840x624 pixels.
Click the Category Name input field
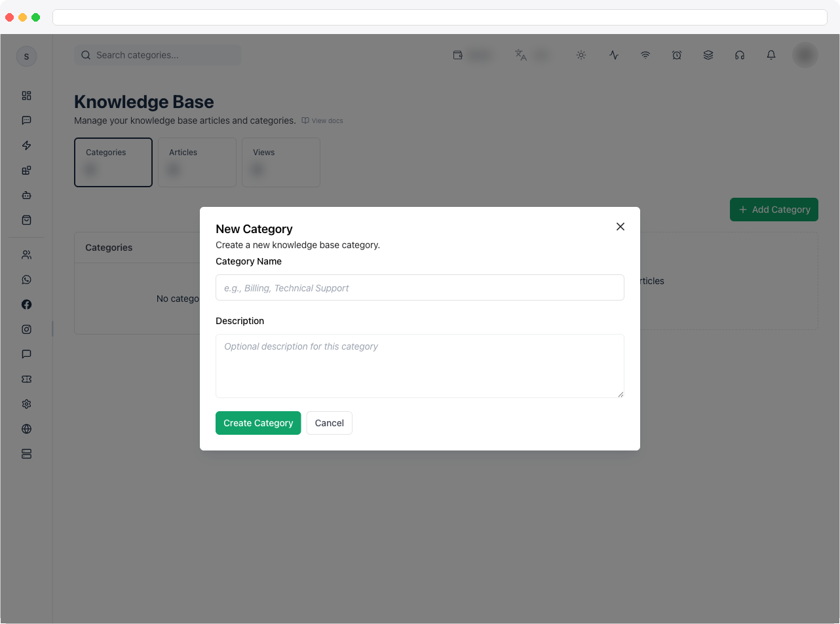[x=419, y=287]
